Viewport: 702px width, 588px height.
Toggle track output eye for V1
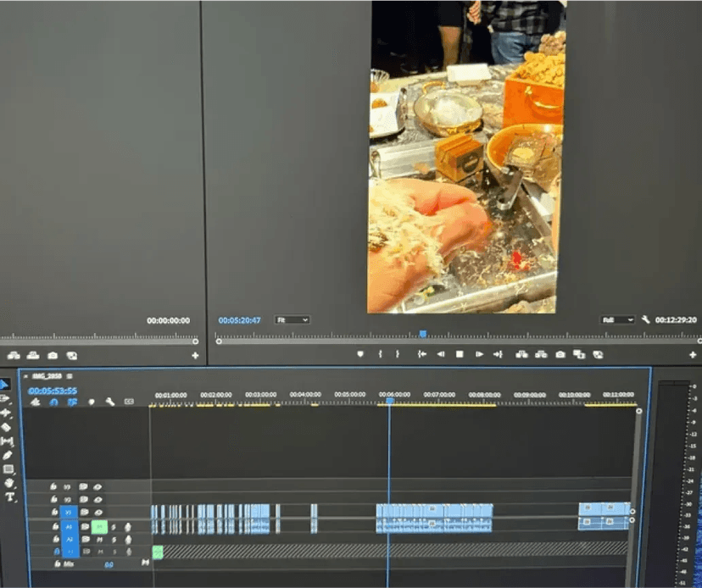click(x=98, y=512)
